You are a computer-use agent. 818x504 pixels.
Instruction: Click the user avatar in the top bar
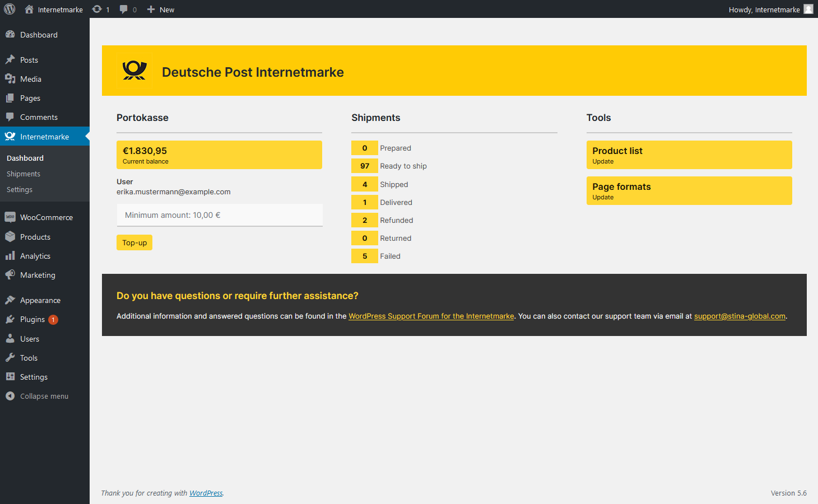[808, 9]
